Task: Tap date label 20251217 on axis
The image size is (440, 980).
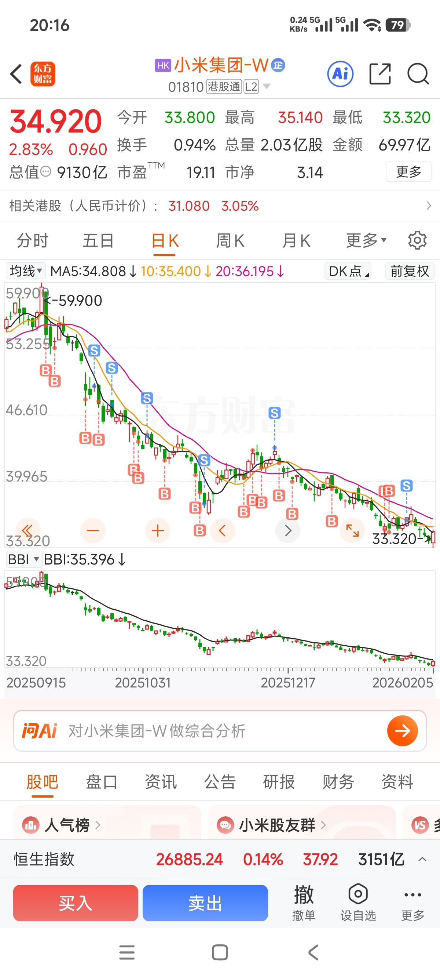Action: click(x=287, y=682)
